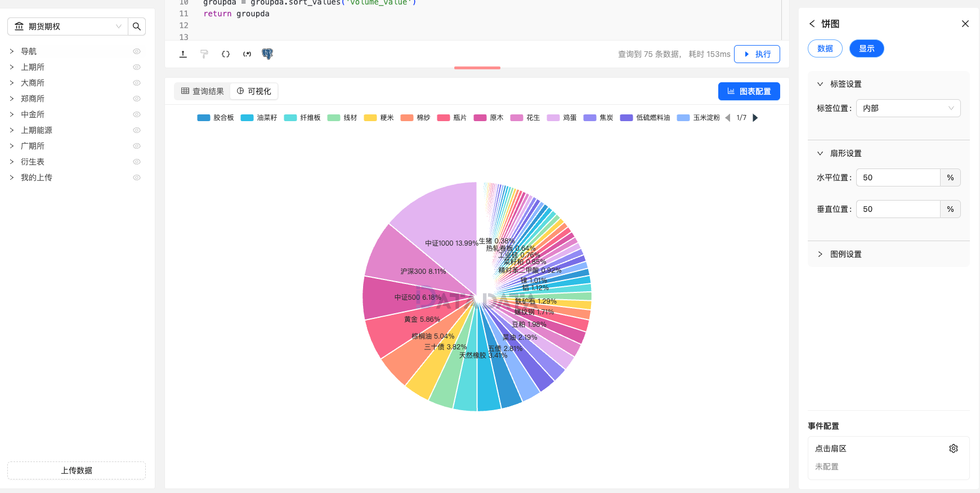Toggle the 纤维板 legend swatch

coord(290,118)
